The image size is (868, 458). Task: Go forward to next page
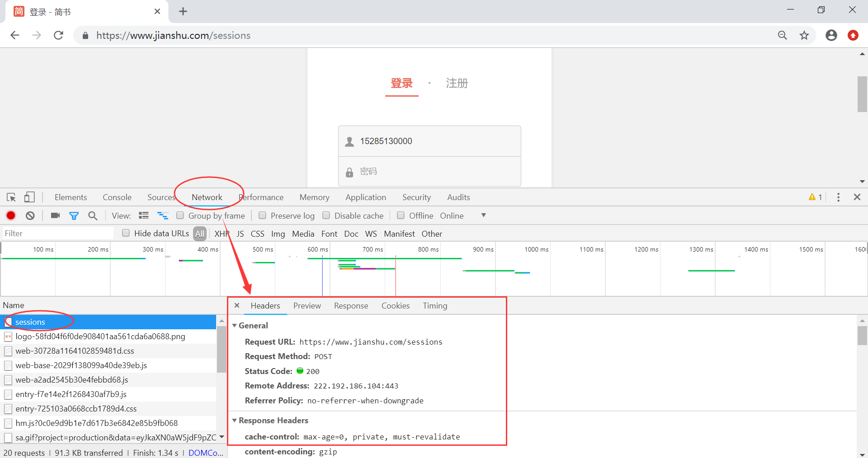point(37,35)
